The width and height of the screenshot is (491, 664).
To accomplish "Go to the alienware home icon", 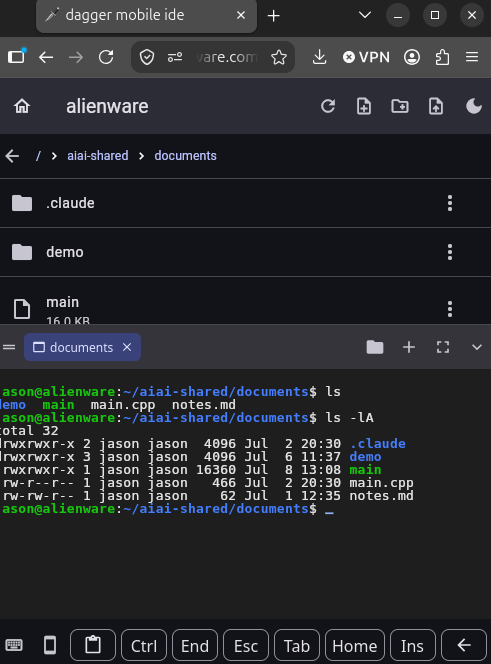I will (22, 106).
